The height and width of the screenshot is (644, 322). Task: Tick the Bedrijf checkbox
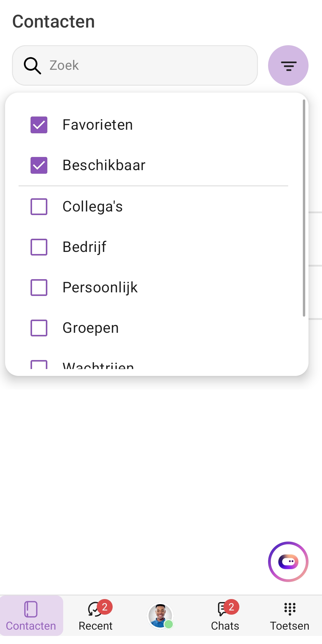tap(39, 247)
